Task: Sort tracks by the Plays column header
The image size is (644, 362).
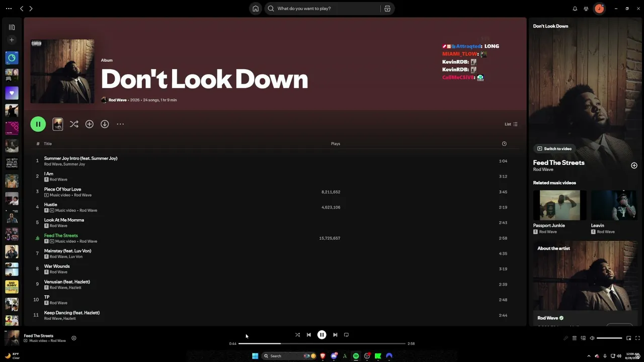Action: 336,144
